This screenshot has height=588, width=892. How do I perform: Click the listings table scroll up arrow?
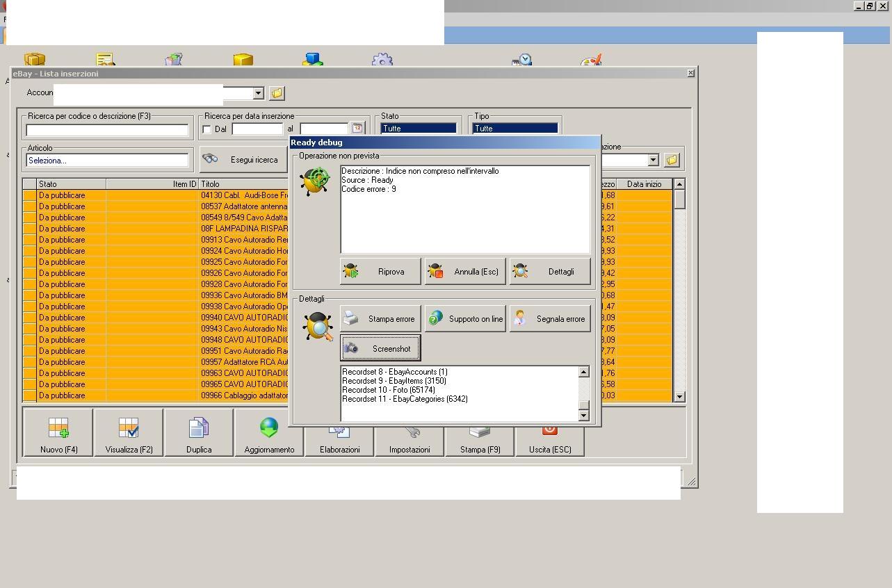[679, 184]
